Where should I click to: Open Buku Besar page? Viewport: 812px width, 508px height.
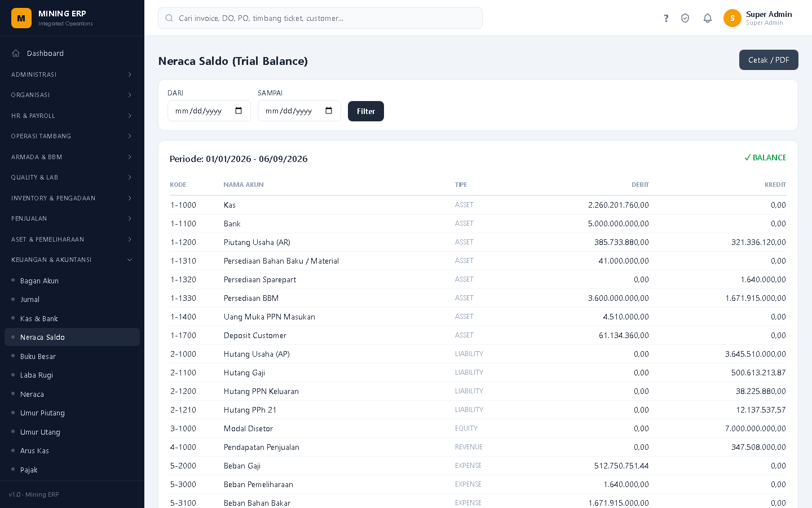[72, 356]
